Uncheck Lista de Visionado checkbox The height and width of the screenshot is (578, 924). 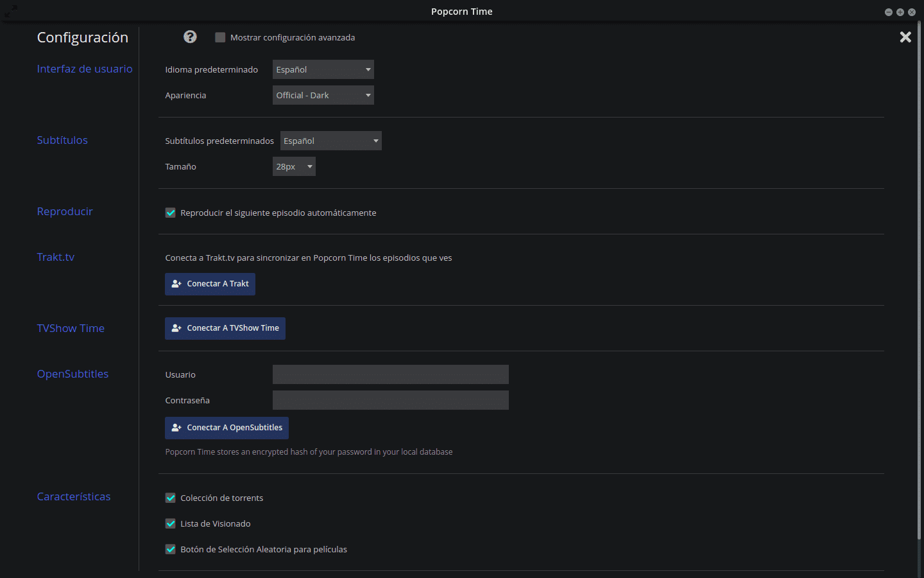click(170, 523)
